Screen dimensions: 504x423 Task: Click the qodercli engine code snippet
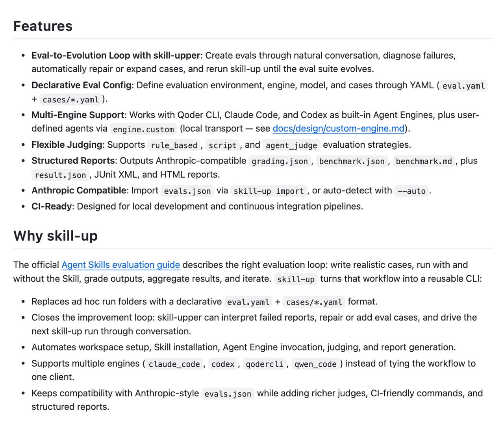(265, 364)
